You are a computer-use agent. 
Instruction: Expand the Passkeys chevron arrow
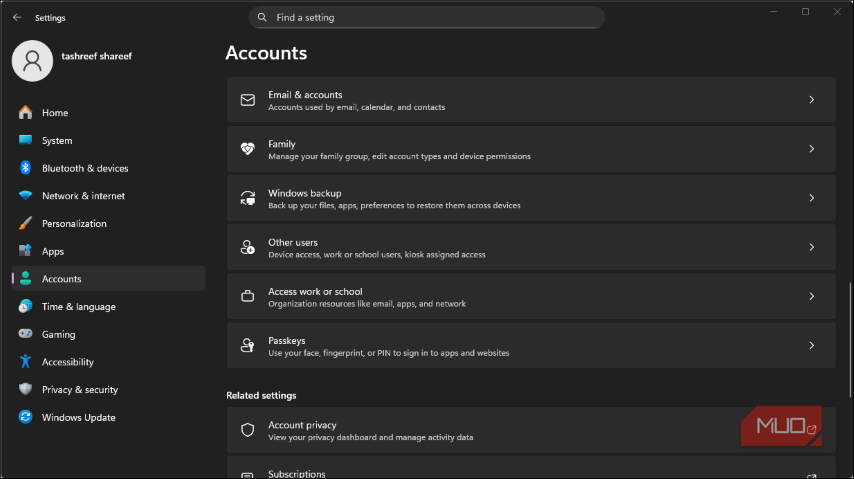click(811, 346)
